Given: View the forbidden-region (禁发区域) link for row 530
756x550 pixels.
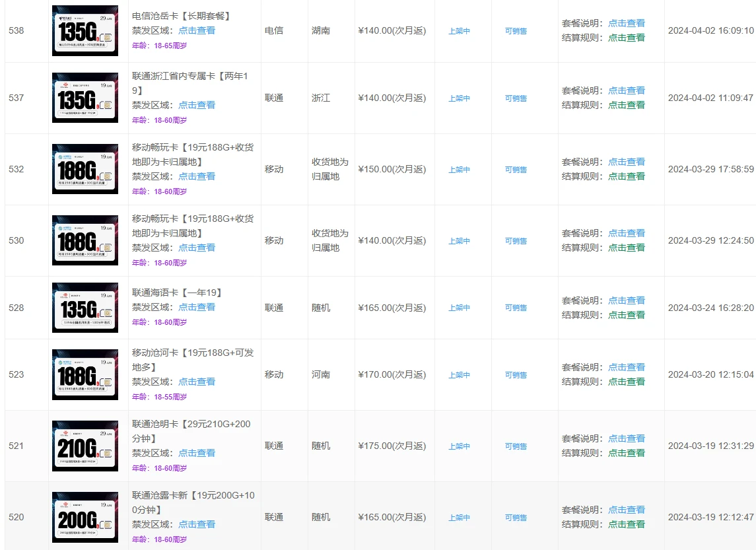Looking at the screenshot, I should pyautogui.click(x=197, y=248).
